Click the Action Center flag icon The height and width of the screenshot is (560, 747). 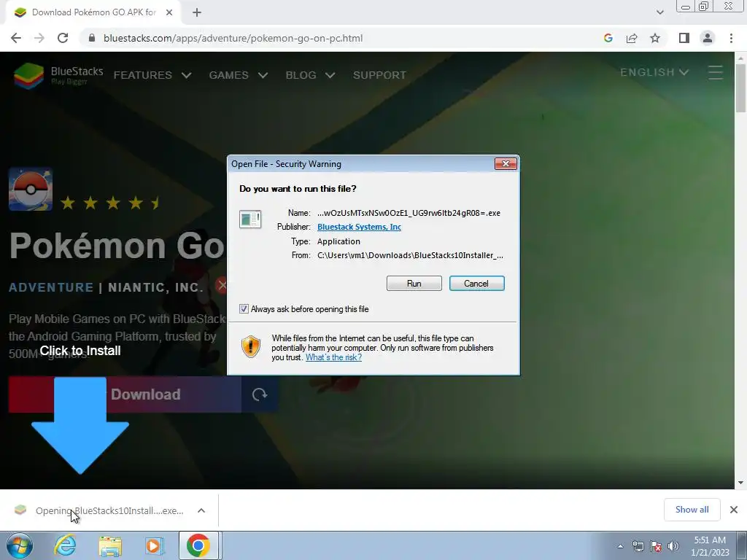[656, 546]
